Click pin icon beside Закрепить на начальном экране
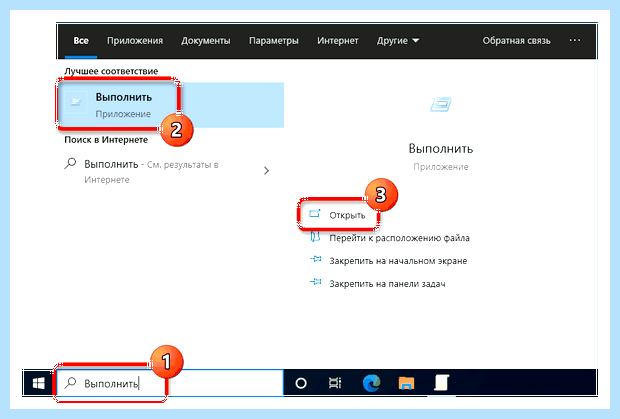This screenshot has width=620, height=419. (316, 260)
